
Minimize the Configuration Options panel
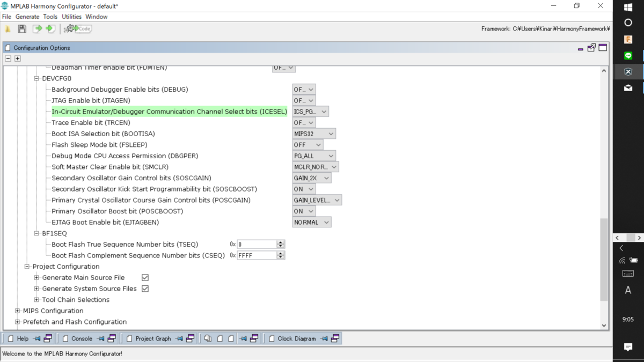[581, 48]
